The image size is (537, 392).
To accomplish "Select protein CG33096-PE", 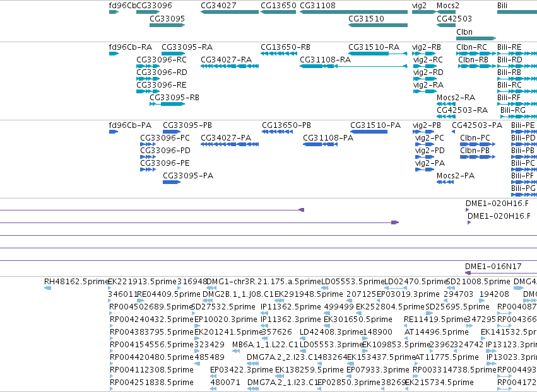I will 148,170.
